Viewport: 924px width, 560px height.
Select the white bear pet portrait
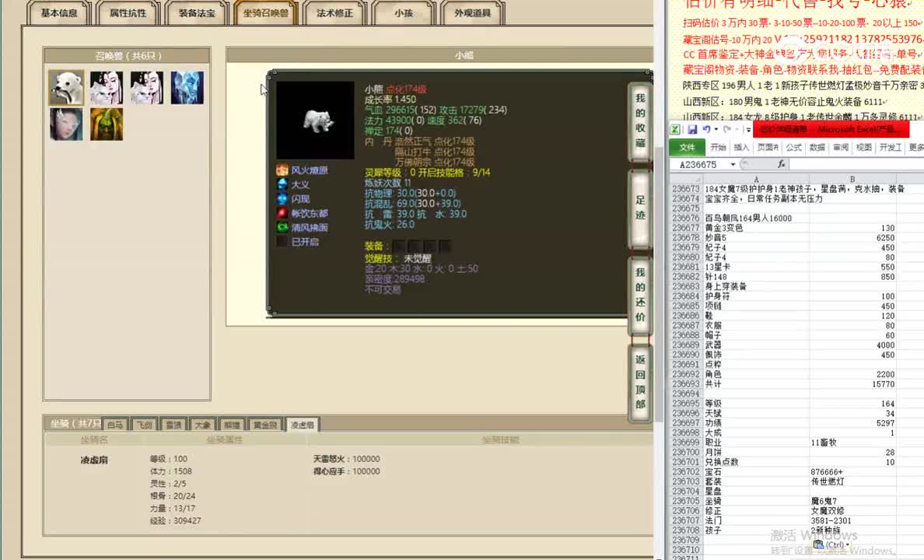pos(66,88)
